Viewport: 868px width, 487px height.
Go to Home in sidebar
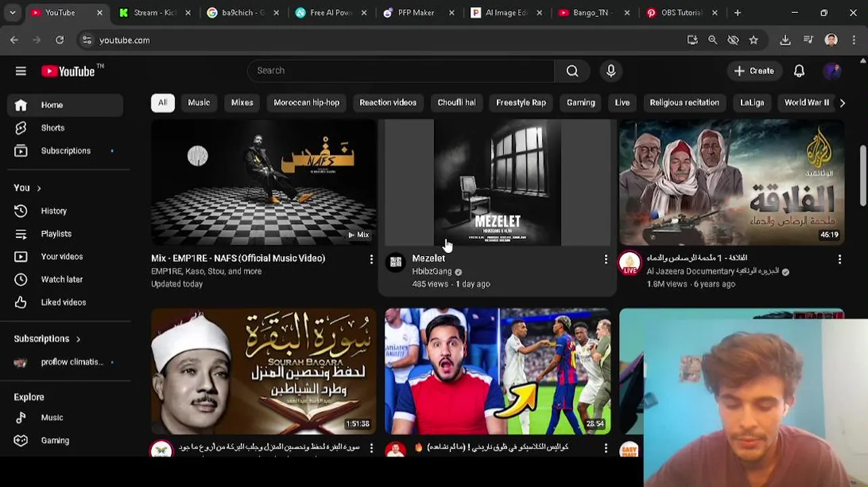pyautogui.click(x=66, y=105)
